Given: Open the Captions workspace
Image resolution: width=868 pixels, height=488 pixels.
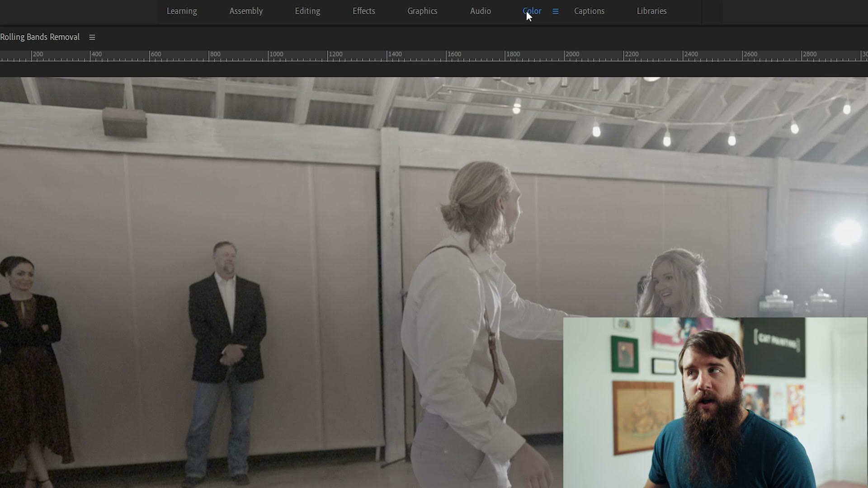Looking at the screenshot, I should [x=589, y=11].
